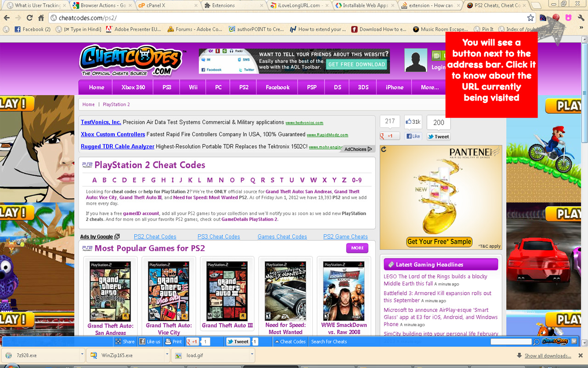The height and width of the screenshot is (368, 588).
Task: Click the Tweet button in the bottom toolbar
Action: (x=238, y=342)
